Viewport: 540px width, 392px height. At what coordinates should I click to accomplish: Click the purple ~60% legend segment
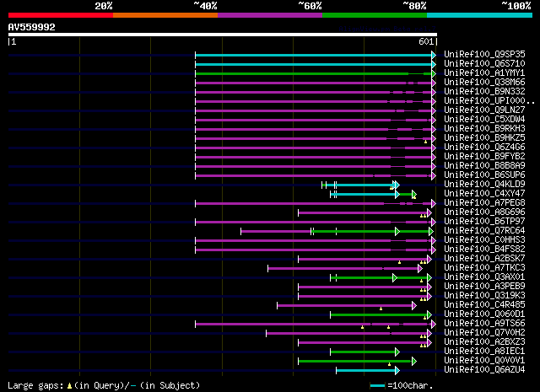point(270,15)
